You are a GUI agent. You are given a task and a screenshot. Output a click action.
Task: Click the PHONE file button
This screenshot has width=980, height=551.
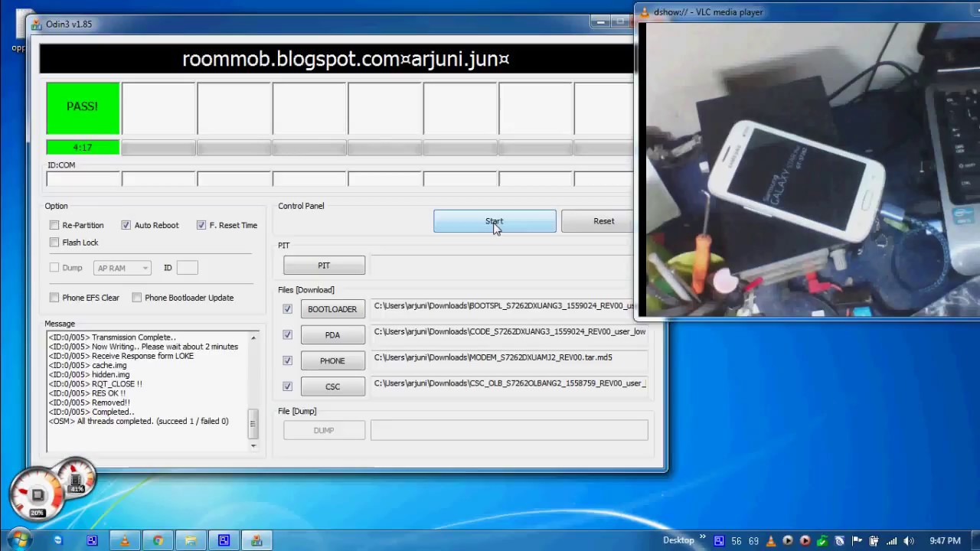[332, 360]
